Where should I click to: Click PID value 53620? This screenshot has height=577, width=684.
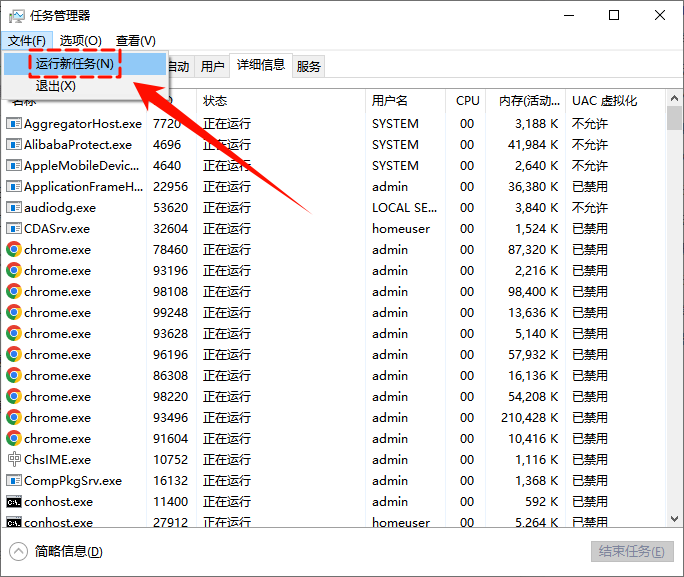171,208
